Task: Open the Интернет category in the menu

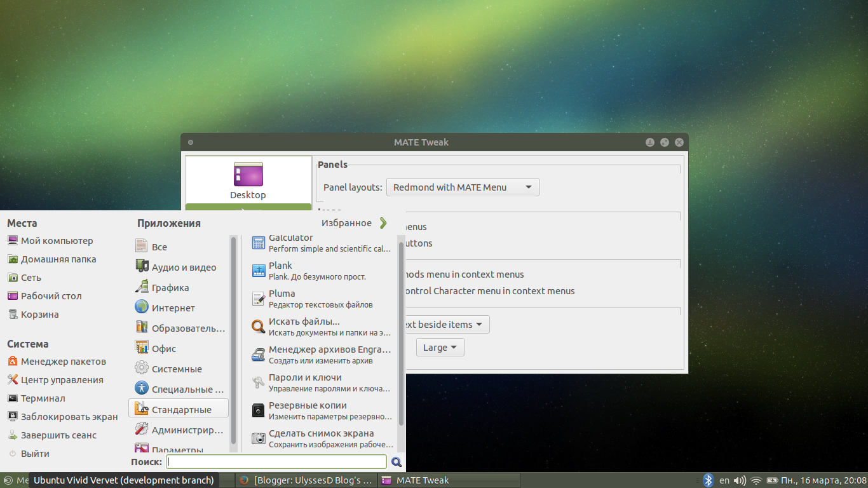Action: click(165, 308)
